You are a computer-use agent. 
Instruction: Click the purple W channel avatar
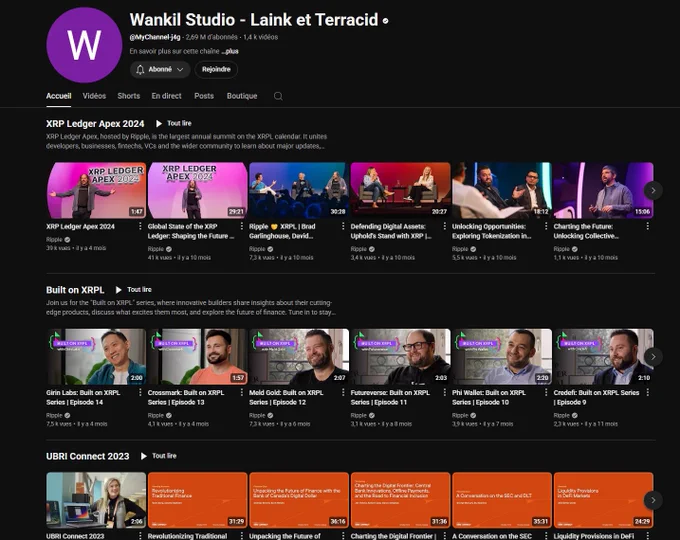pos(84,45)
